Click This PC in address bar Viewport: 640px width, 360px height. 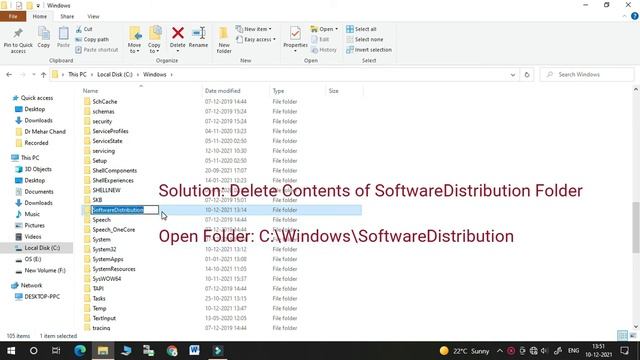(77, 75)
